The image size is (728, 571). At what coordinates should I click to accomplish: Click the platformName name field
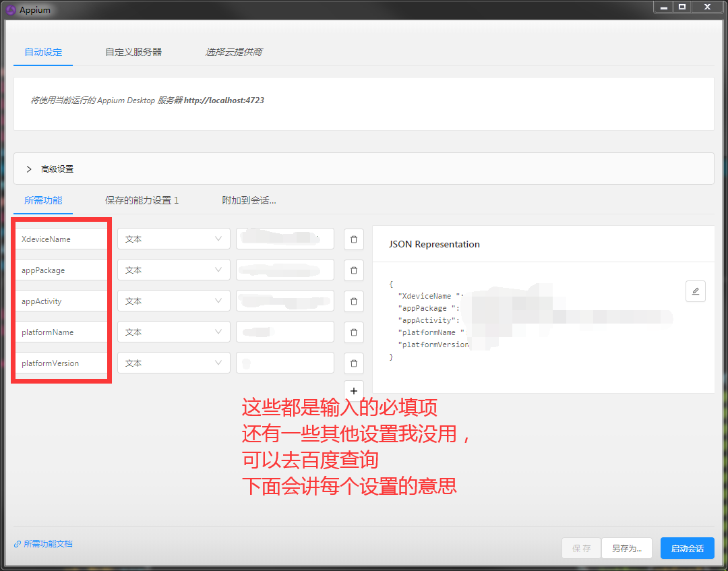coord(61,332)
